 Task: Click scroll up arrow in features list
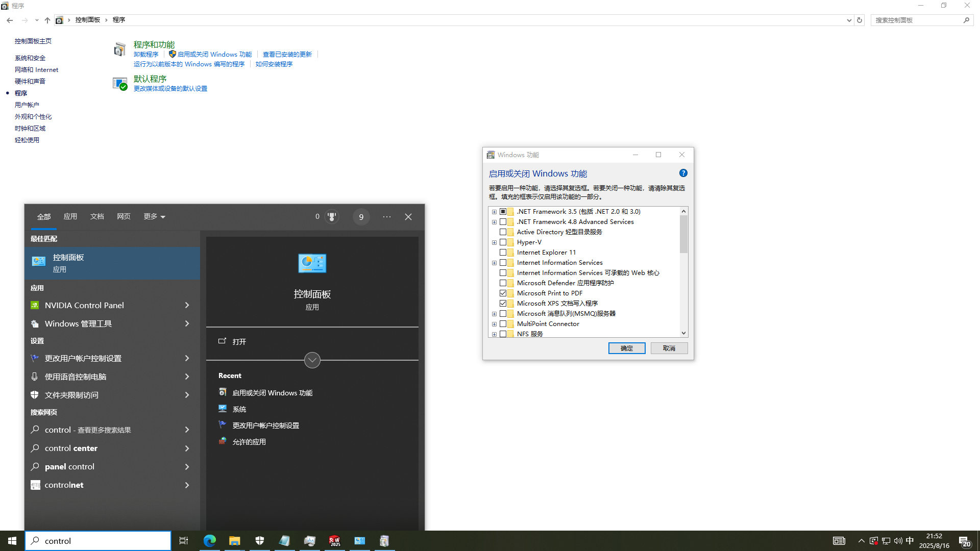coord(683,211)
